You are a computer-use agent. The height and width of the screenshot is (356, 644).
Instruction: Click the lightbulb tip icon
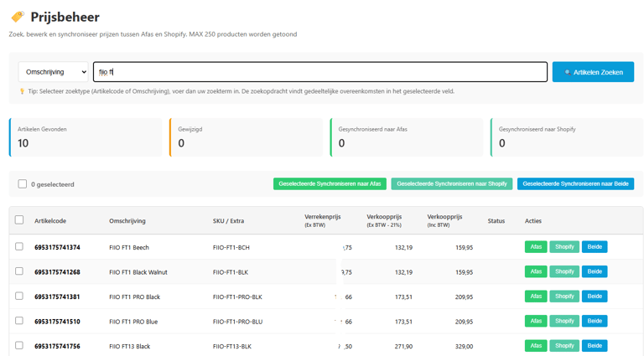click(x=23, y=91)
